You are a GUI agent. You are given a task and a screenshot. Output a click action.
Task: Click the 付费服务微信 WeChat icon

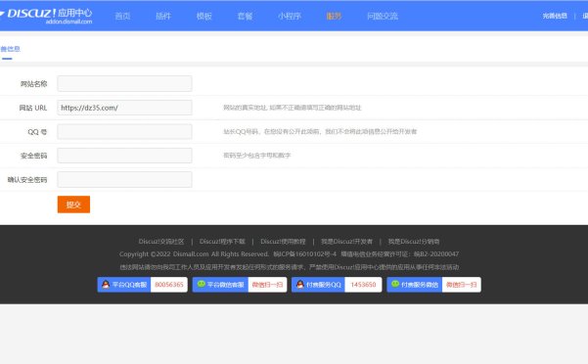point(395,284)
